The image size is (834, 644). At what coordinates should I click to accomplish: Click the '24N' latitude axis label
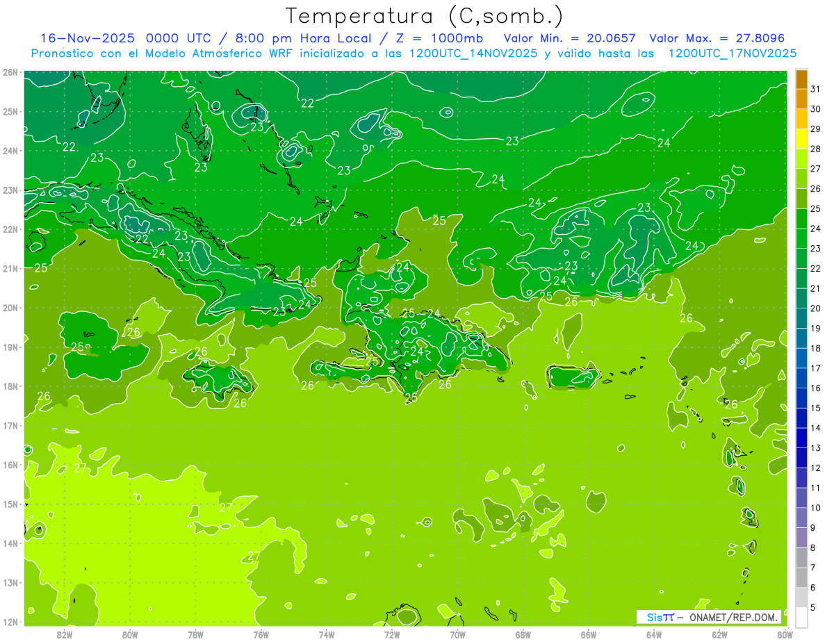(10, 151)
